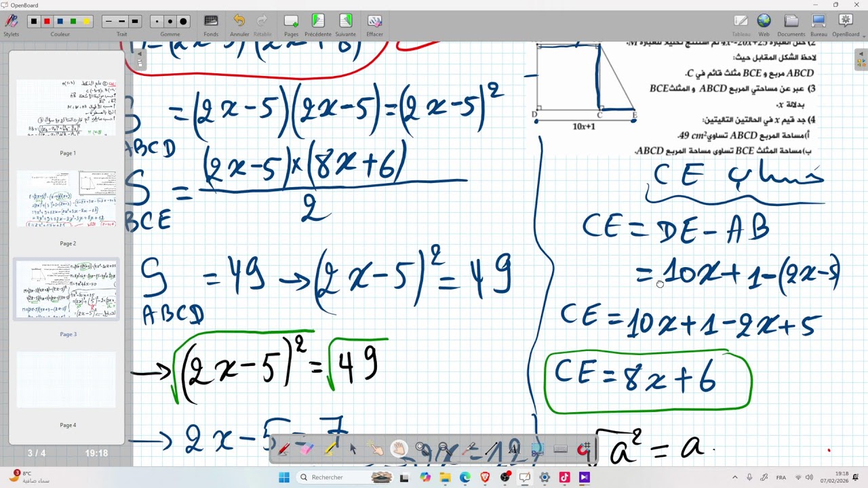Open Microsoft Edge from the taskbar
Screen dimensions: 868x488
(465, 477)
